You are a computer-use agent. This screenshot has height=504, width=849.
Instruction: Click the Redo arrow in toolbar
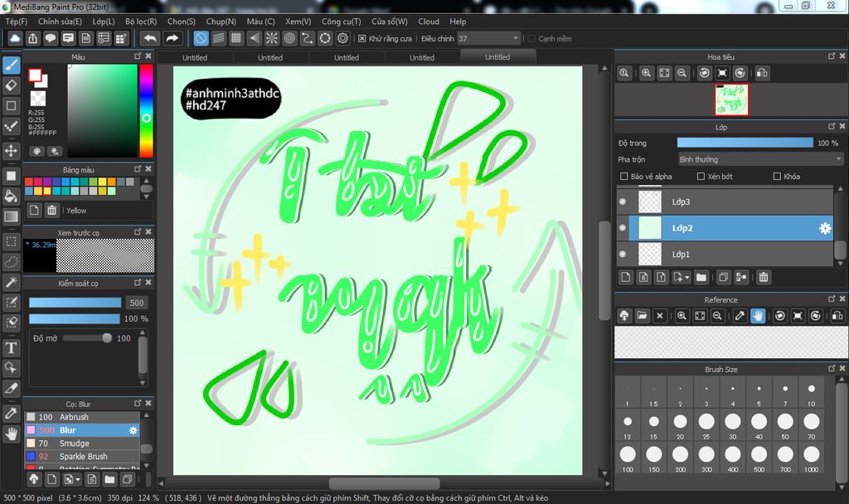(x=172, y=38)
